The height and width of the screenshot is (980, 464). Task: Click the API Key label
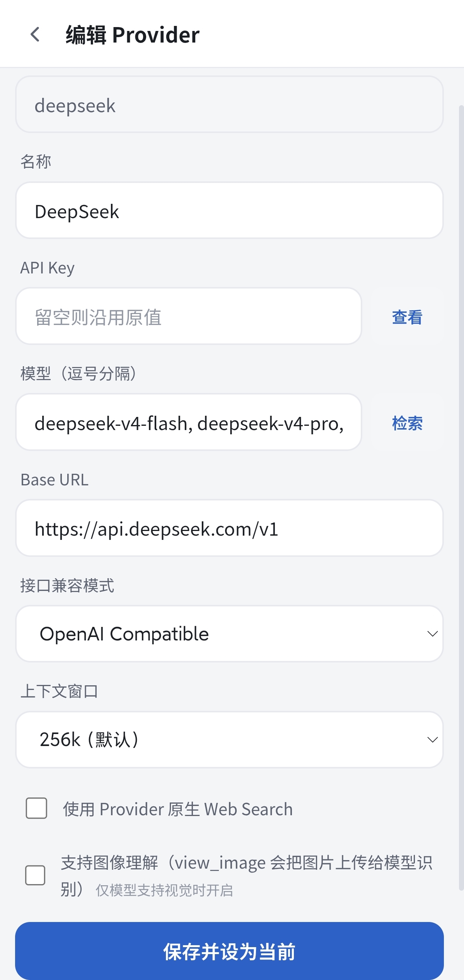point(47,268)
